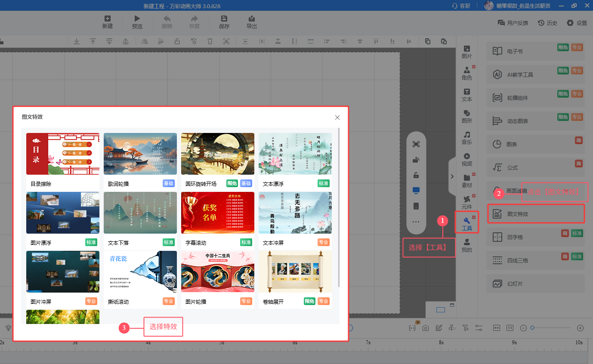Image resolution: width=593 pixels, height=364 pixels.
Task: Click the delete trash icon in alignment toolbar
Action: (x=210, y=41)
